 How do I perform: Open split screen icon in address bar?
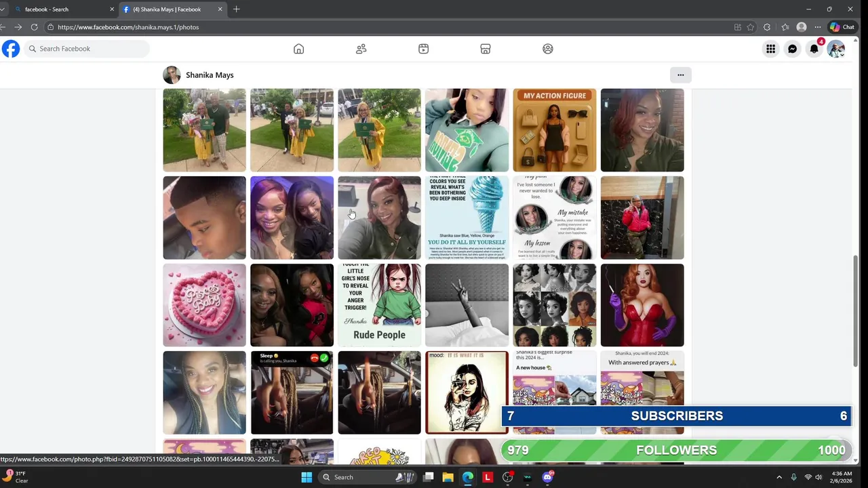tap(738, 27)
